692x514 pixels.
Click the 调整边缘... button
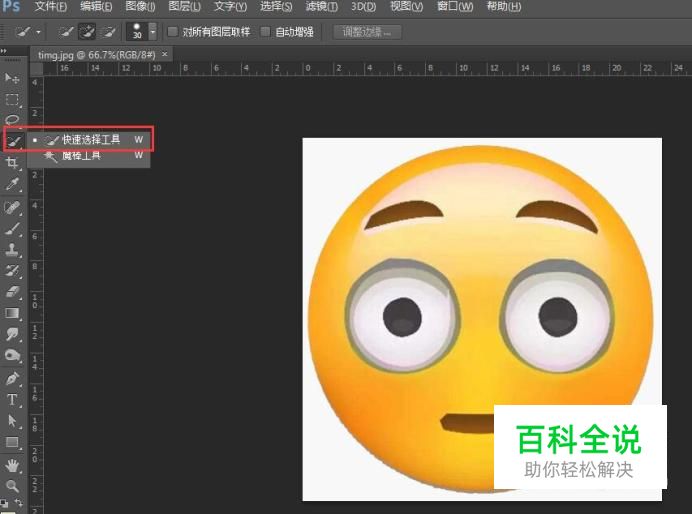tap(366, 32)
